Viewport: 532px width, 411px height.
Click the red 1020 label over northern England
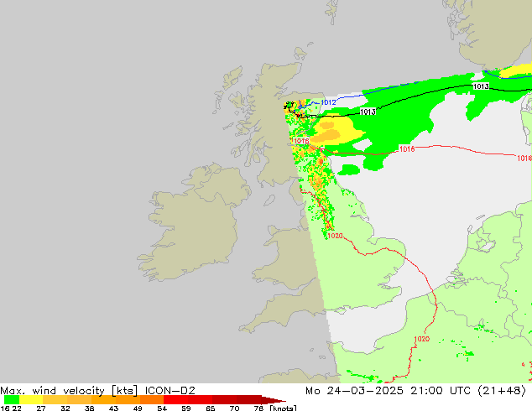335,236
